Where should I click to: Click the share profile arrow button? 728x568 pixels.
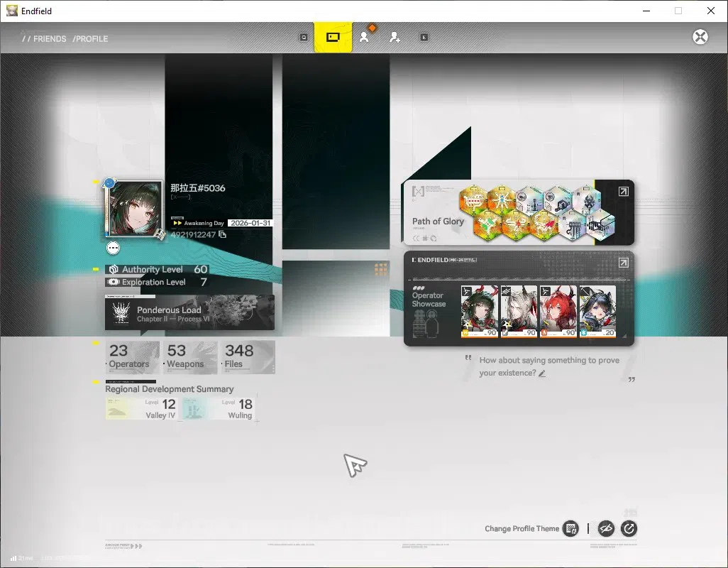(x=629, y=528)
